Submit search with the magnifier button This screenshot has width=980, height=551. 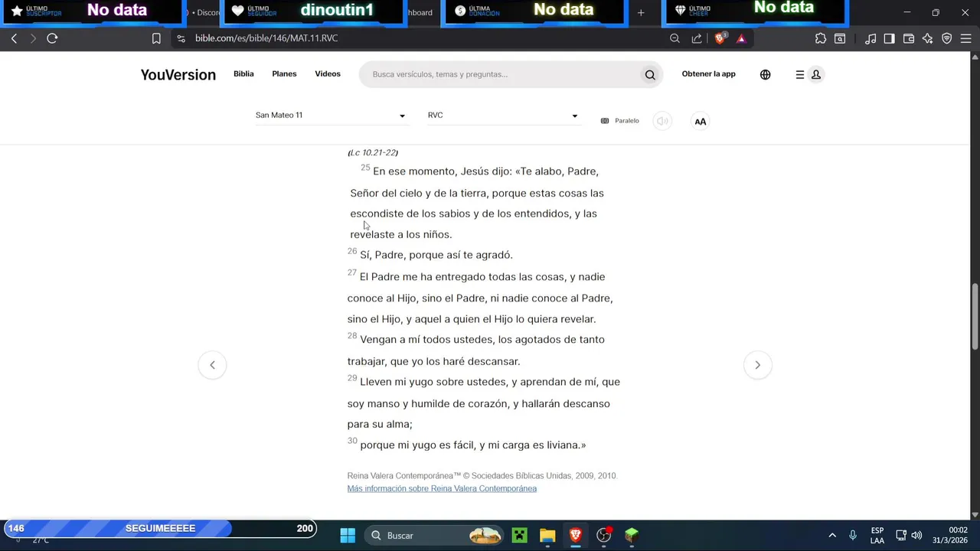coord(650,74)
